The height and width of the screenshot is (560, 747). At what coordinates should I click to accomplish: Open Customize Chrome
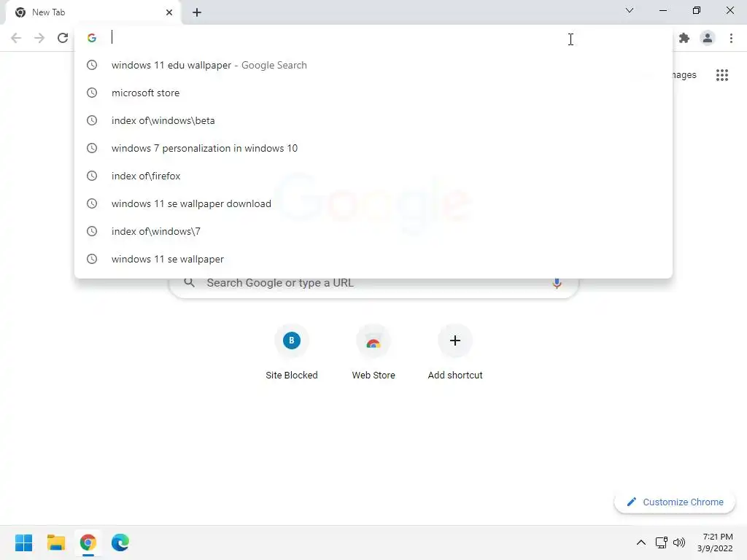pos(675,502)
